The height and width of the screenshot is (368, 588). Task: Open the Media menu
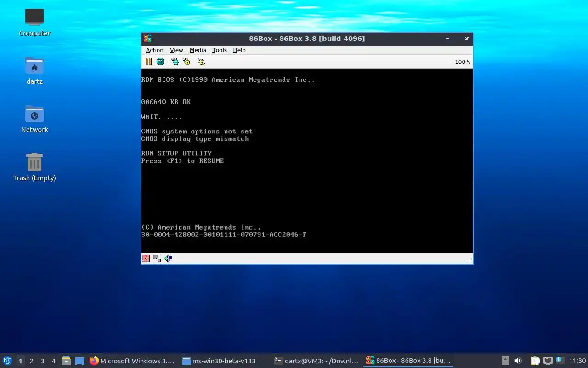click(x=198, y=50)
